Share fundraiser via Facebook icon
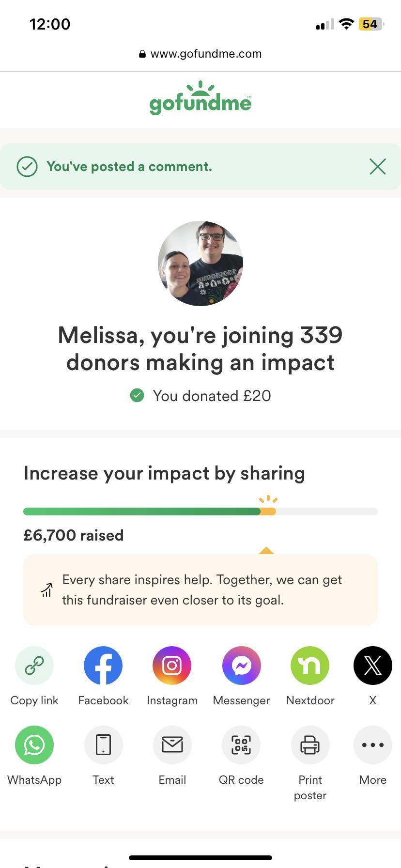This screenshot has width=401, height=868. (103, 666)
